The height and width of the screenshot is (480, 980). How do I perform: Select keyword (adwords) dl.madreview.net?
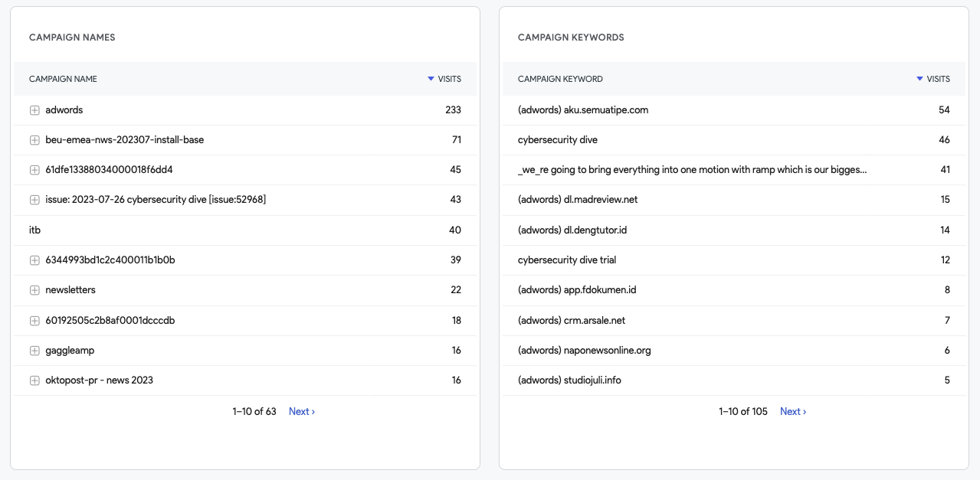pyautogui.click(x=578, y=200)
